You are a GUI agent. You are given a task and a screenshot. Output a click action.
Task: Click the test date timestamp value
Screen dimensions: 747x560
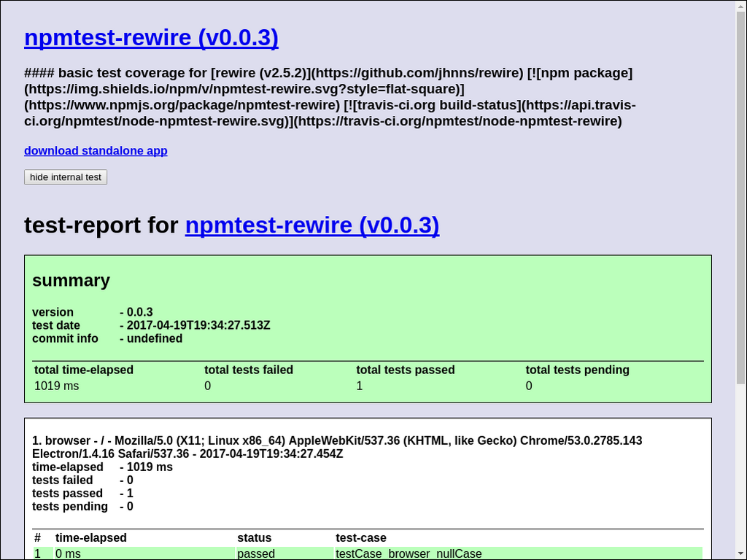click(x=198, y=325)
